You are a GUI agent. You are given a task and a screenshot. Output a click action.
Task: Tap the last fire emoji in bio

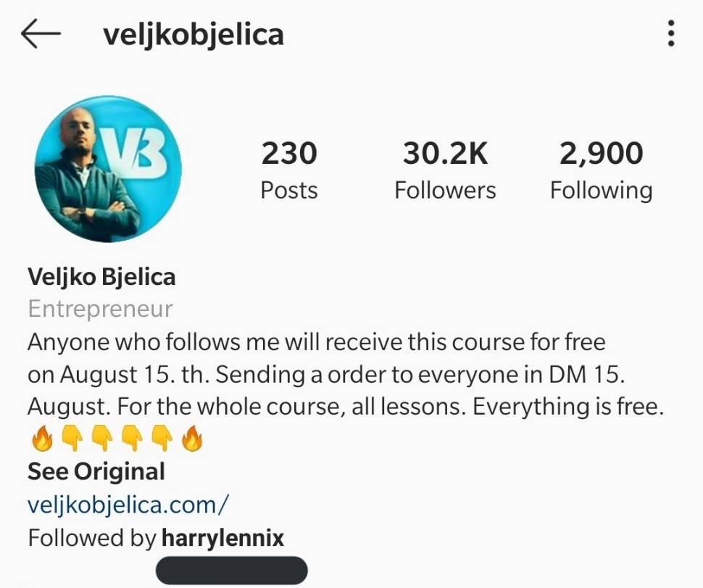[192, 438]
